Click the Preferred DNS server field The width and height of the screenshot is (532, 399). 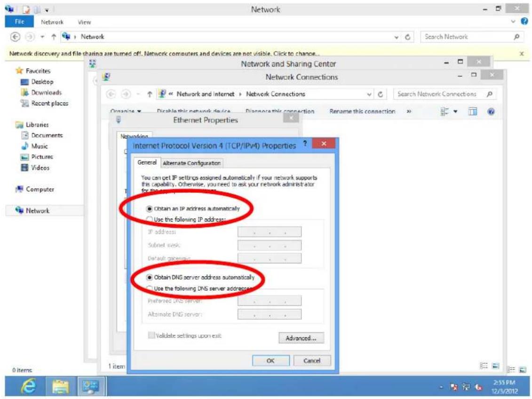click(x=270, y=301)
